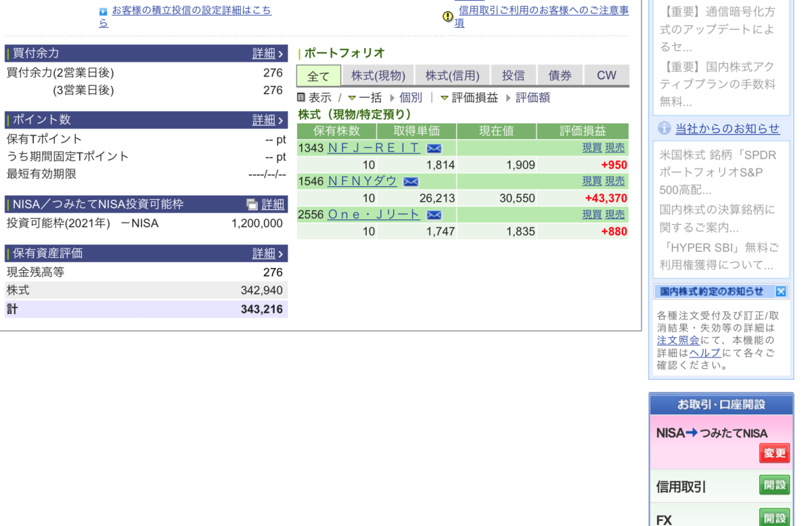Click 現売 for NFJ-REIT
This screenshot has height=526, width=812.
(x=615, y=148)
